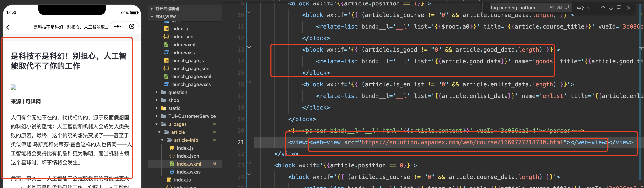The width and height of the screenshot is (644, 188).
Task: Toggle Match Whole Word in the find widget
Action: [560, 7]
